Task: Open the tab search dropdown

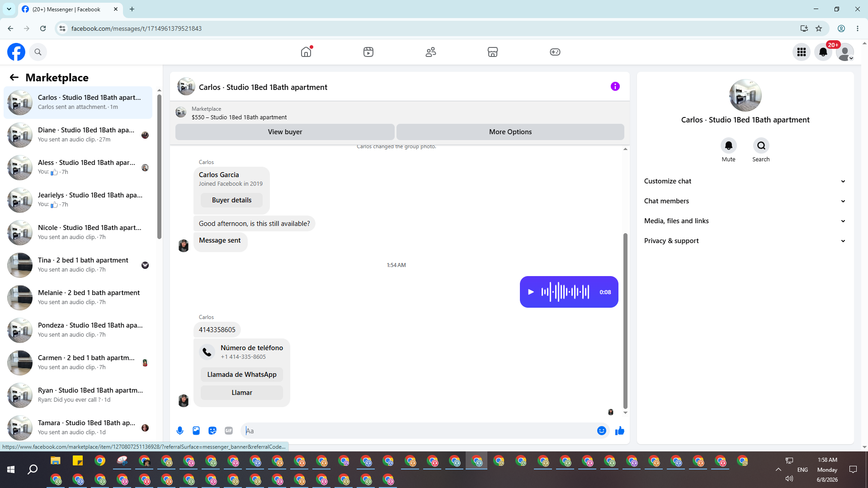Action: 9,9
